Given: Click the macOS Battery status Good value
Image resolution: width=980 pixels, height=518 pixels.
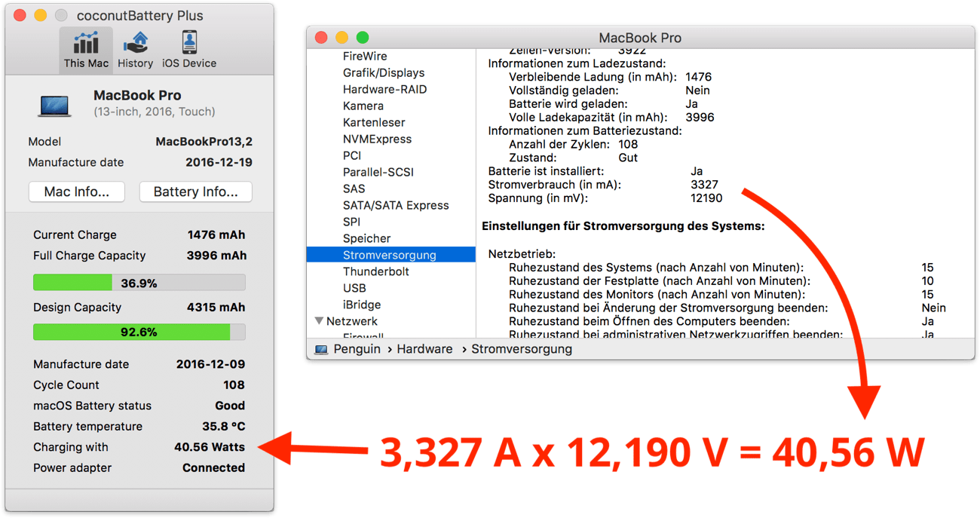Looking at the screenshot, I should (230, 406).
